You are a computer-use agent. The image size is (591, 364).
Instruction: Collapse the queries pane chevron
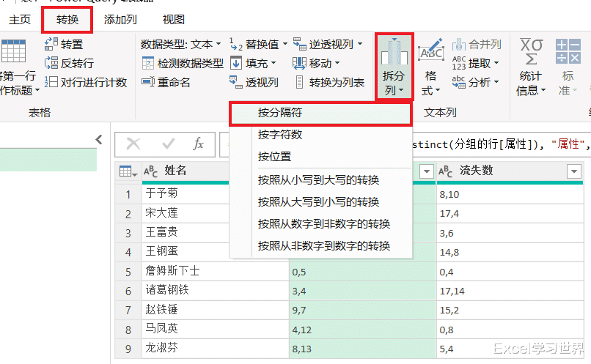click(99, 140)
